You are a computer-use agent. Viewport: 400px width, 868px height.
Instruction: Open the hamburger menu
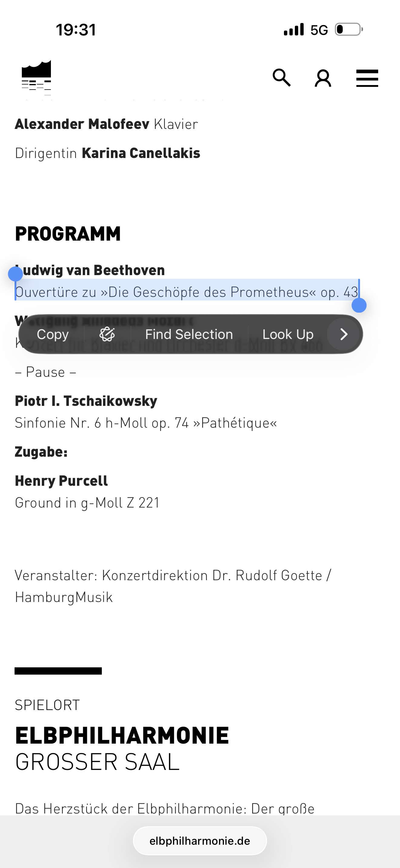click(367, 78)
